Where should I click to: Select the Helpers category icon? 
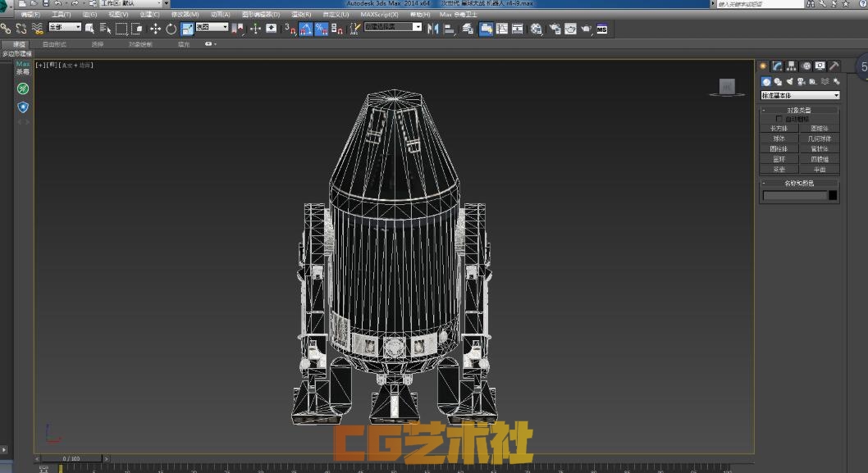click(x=813, y=82)
